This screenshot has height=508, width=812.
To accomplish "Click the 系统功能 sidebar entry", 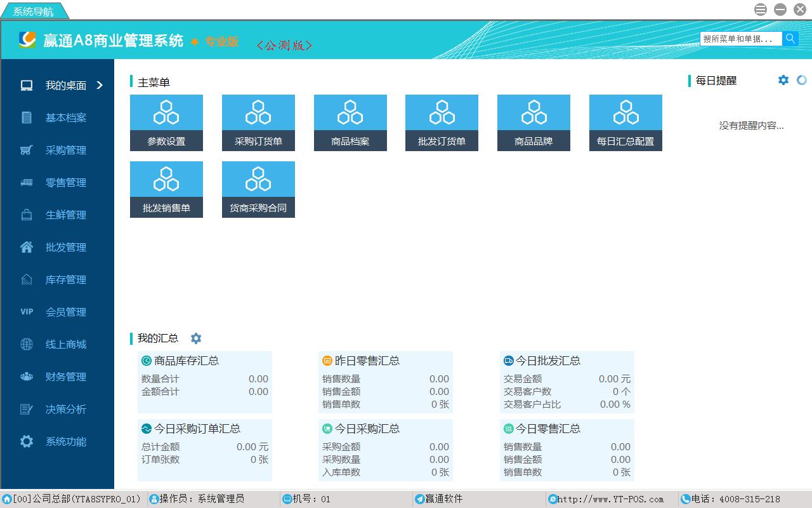I will click(65, 441).
